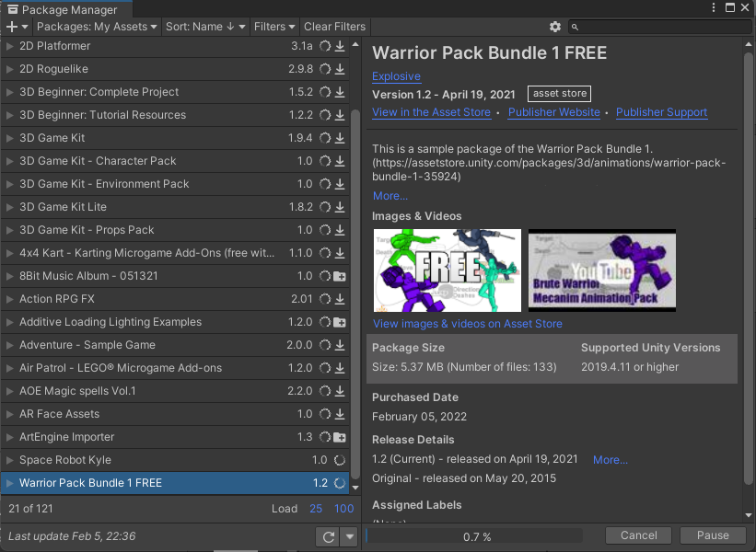The image size is (756, 552).
Task: Click the refresh list button at the bottom
Action: 329,536
